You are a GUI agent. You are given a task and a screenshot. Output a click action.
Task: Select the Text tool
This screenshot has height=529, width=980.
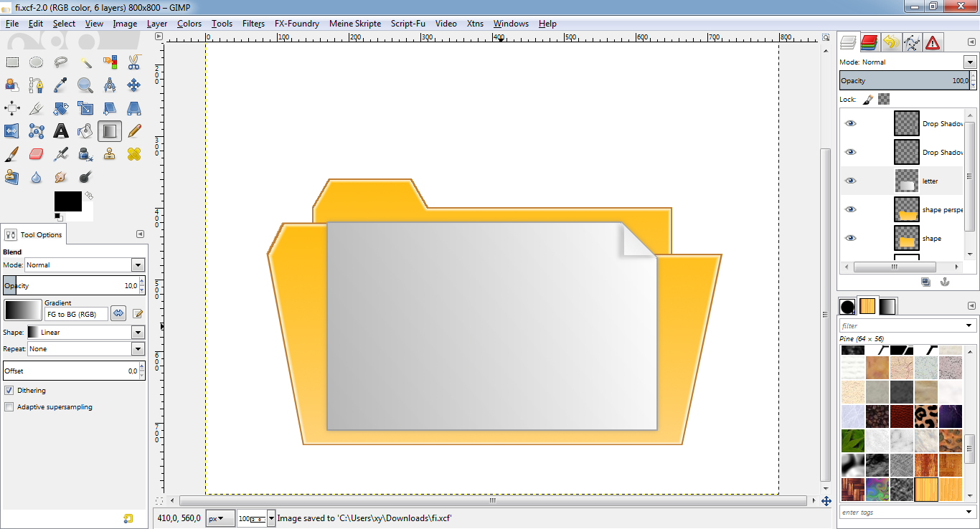pos(60,130)
